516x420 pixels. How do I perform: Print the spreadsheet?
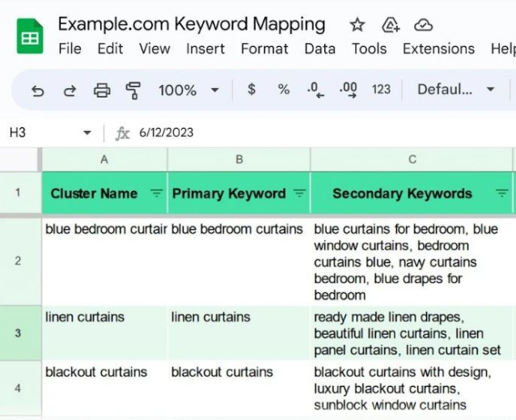pyautogui.click(x=102, y=90)
